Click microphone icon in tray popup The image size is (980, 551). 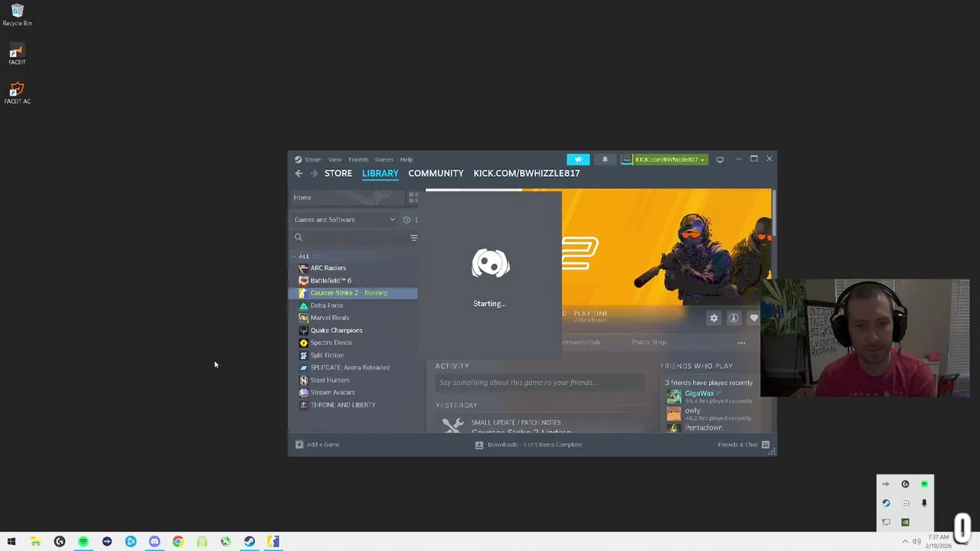(924, 504)
